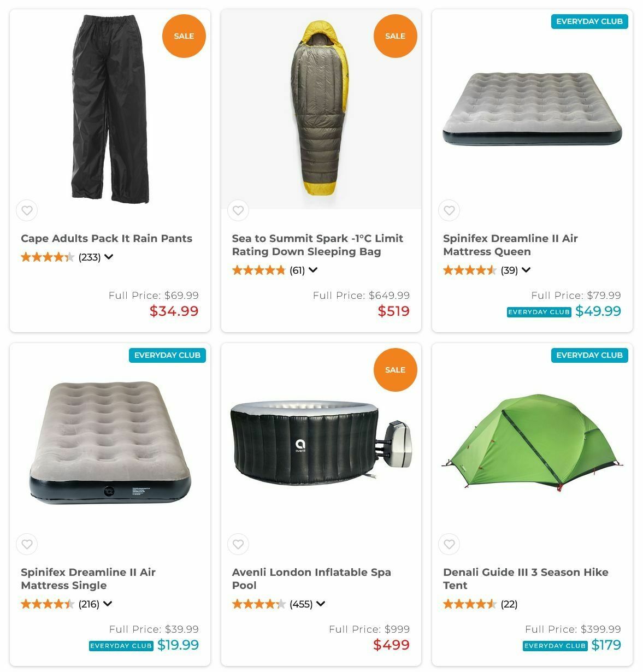This screenshot has width=643, height=672.
Task: Open Cape Adults Pack It Rain Pants link
Action: (107, 238)
